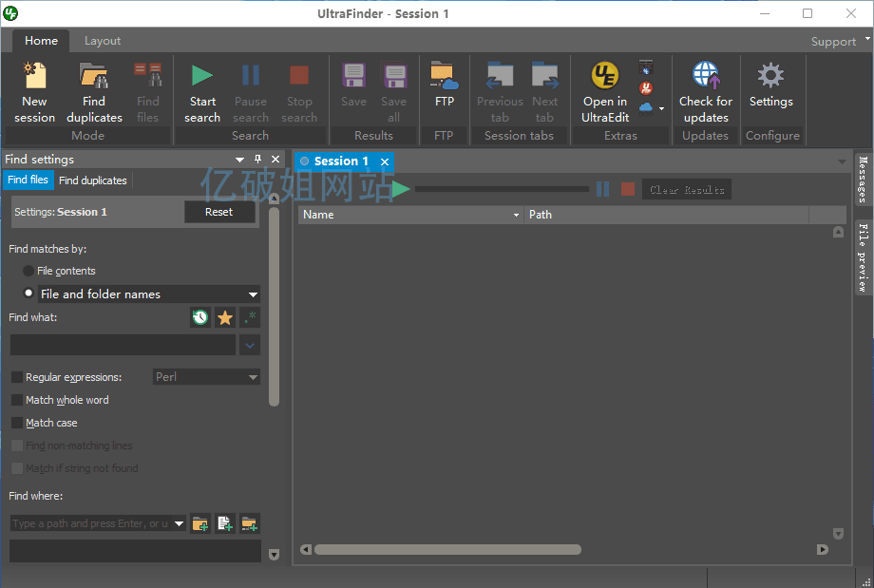Click the pause icon in results toolbar

pyautogui.click(x=602, y=189)
